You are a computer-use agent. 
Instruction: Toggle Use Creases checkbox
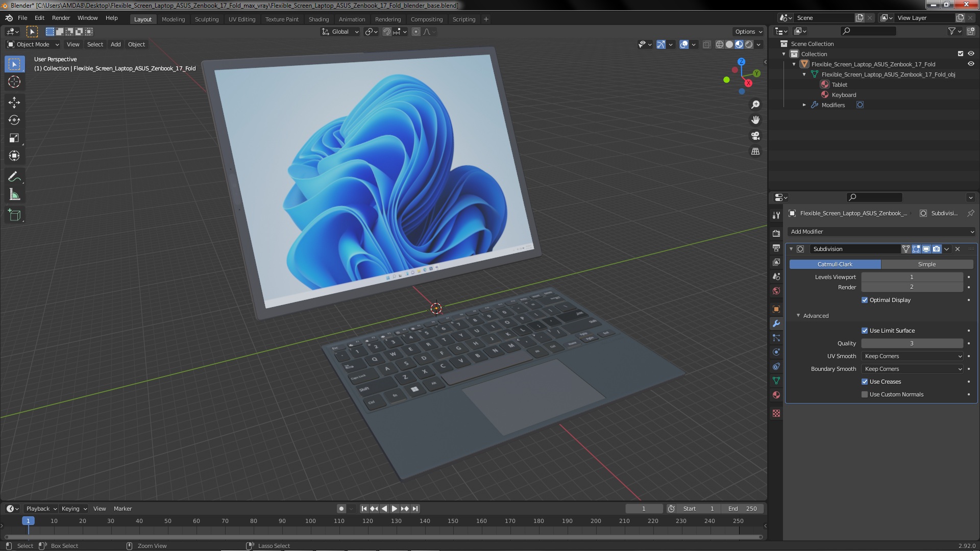pos(865,382)
